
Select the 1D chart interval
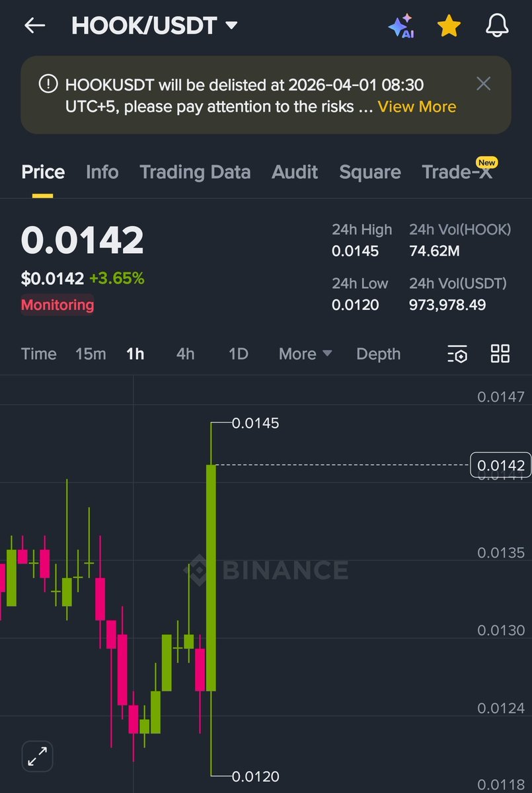coord(238,354)
